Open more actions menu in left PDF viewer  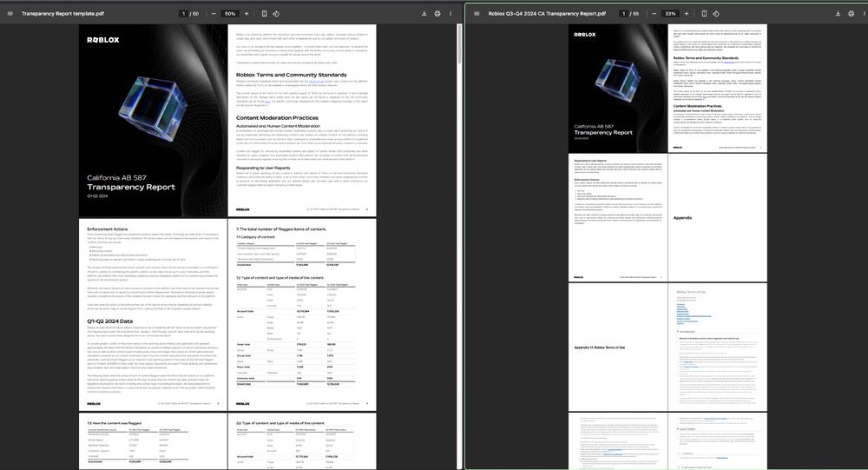[x=450, y=13]
